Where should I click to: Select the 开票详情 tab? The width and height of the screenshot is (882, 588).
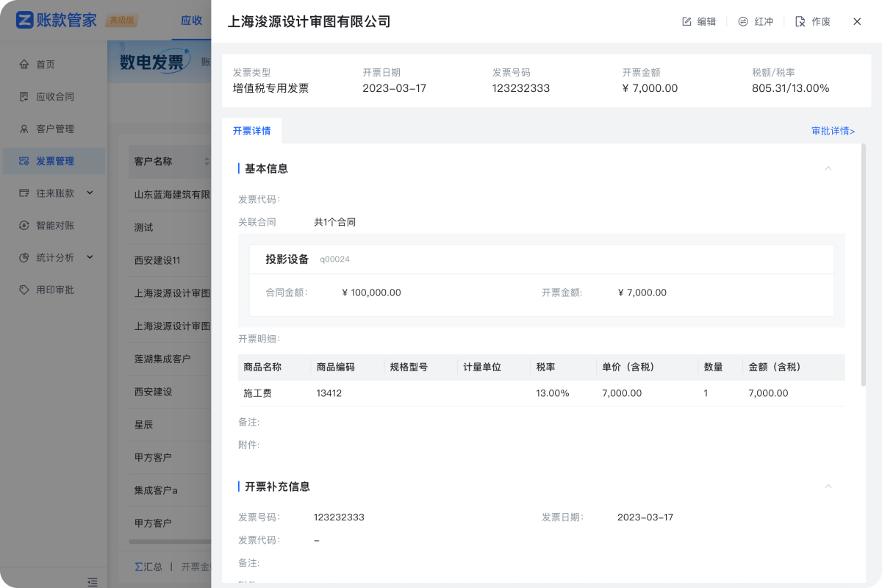tap(251, 131)
